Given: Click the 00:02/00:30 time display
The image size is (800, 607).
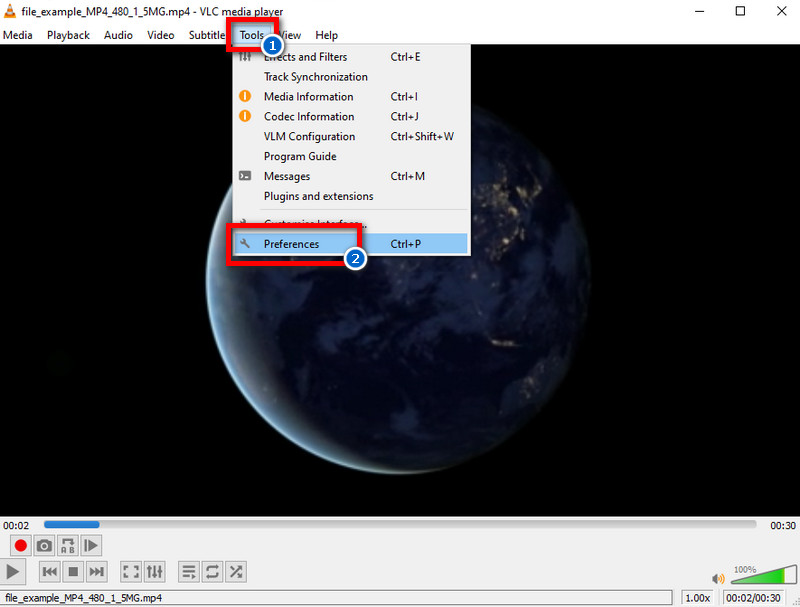Looking at the screenshot, I should (x=753, y=598).
